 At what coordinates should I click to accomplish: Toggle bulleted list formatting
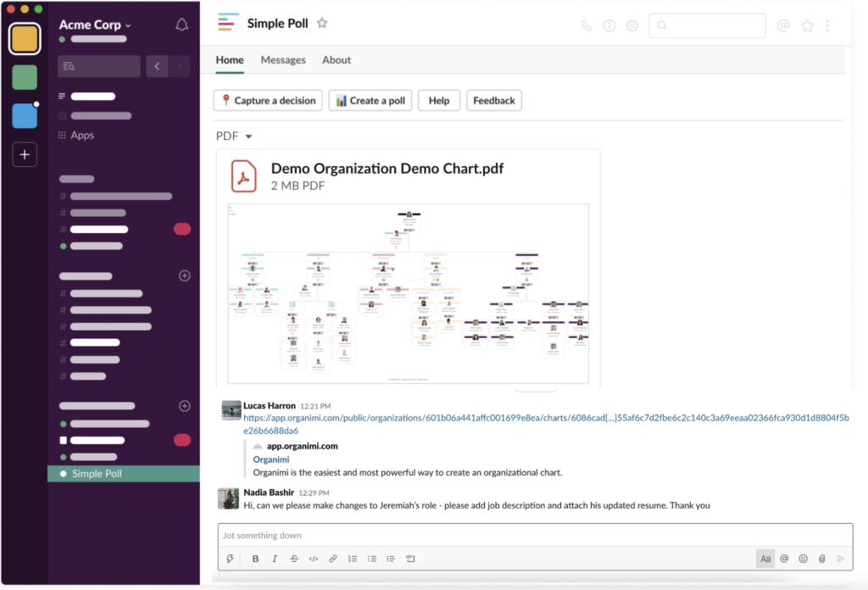click(372, 559)
